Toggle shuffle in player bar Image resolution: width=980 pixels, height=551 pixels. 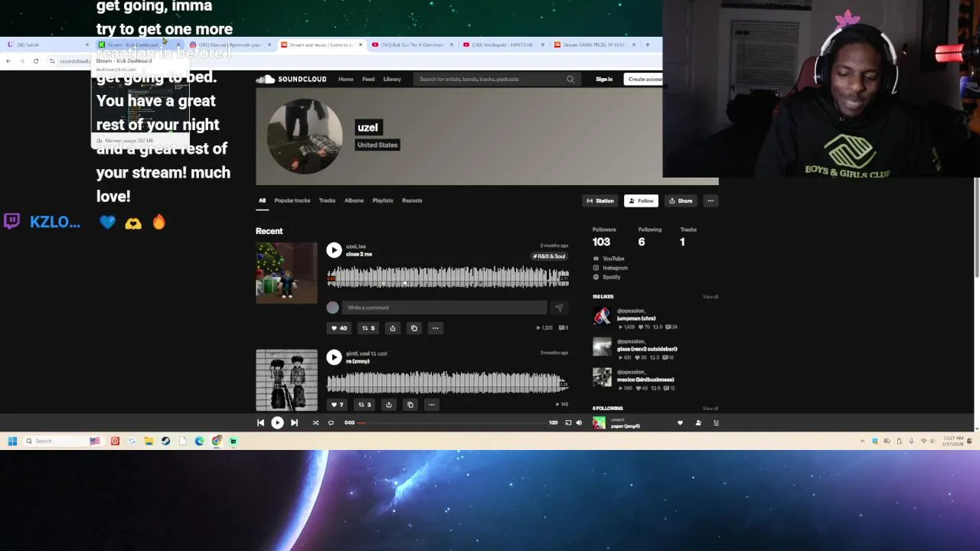315,422
